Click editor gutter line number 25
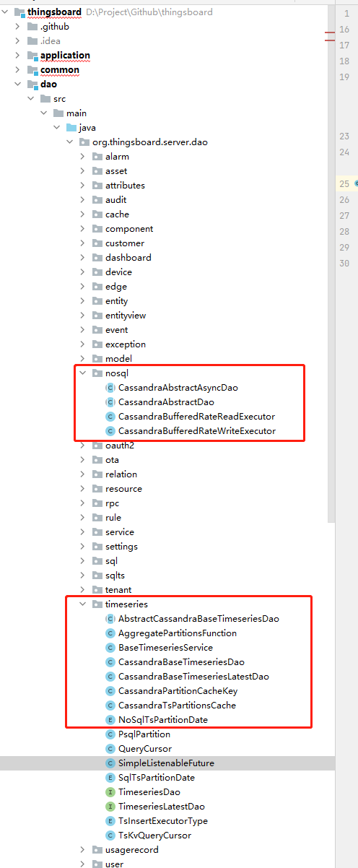This screenshot has width=358, height=868. 344,183
